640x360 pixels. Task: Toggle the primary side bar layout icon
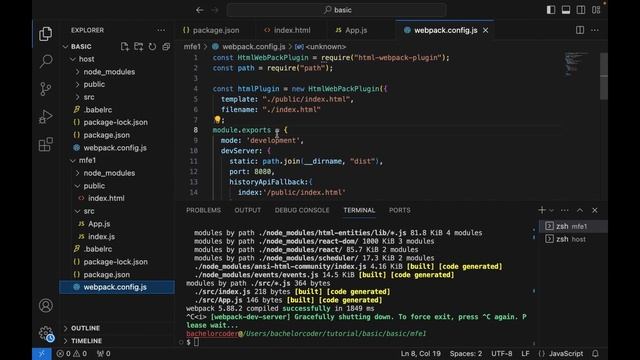551,10
